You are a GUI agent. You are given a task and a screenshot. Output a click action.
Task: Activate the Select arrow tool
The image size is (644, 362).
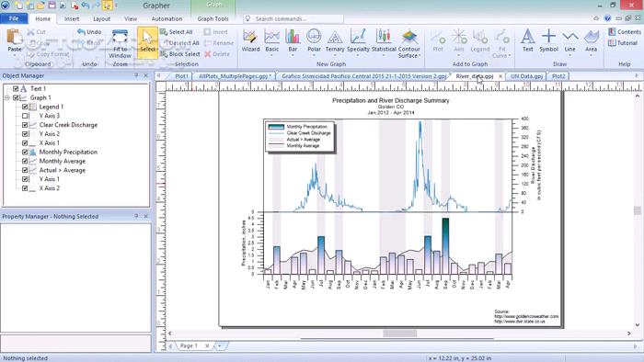click(x=147, y=42)
